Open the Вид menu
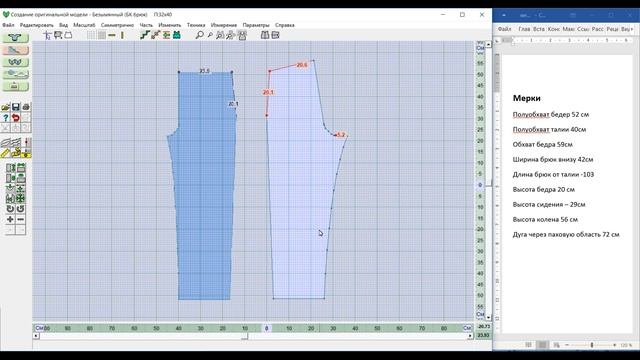The height and width of the screenshot is (360, 640). [x=63, y=25]
